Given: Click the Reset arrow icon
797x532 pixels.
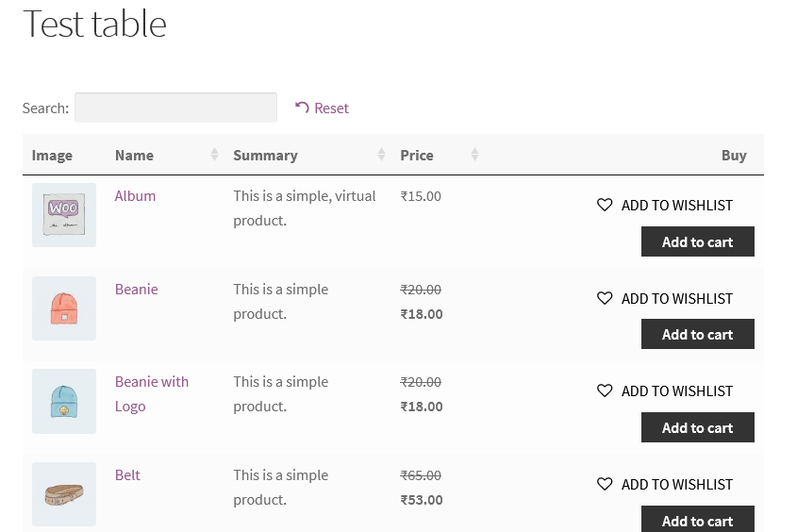Looking at the screenshot, I should tap(302, 108).
